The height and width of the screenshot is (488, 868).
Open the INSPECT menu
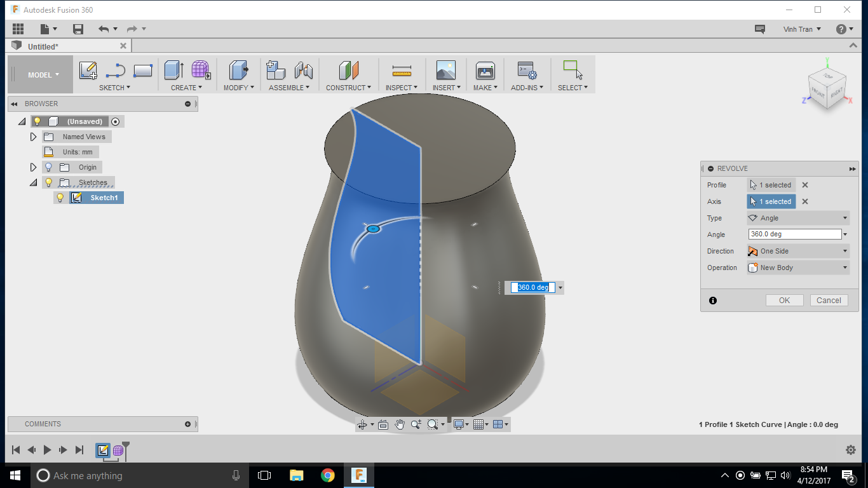pos(402,88)
